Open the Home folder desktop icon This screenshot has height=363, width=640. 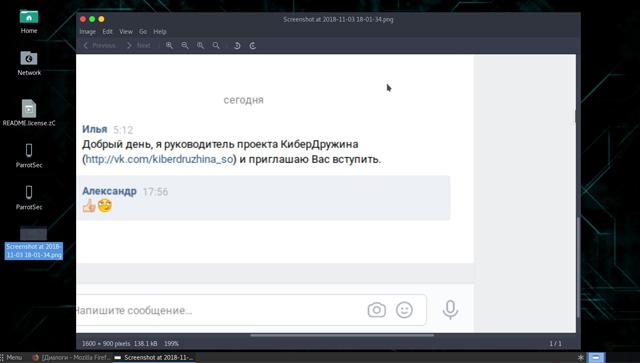[29, 22]
